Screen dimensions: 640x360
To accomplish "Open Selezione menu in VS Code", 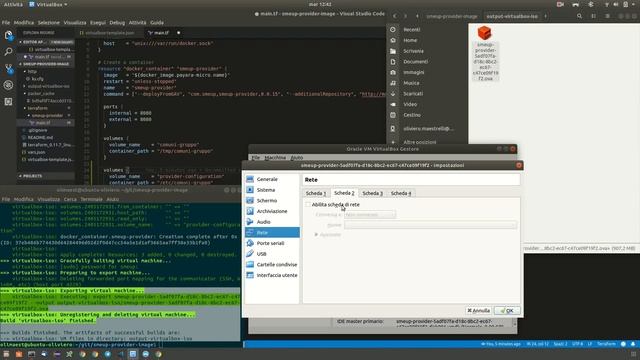I will (49, 22).
